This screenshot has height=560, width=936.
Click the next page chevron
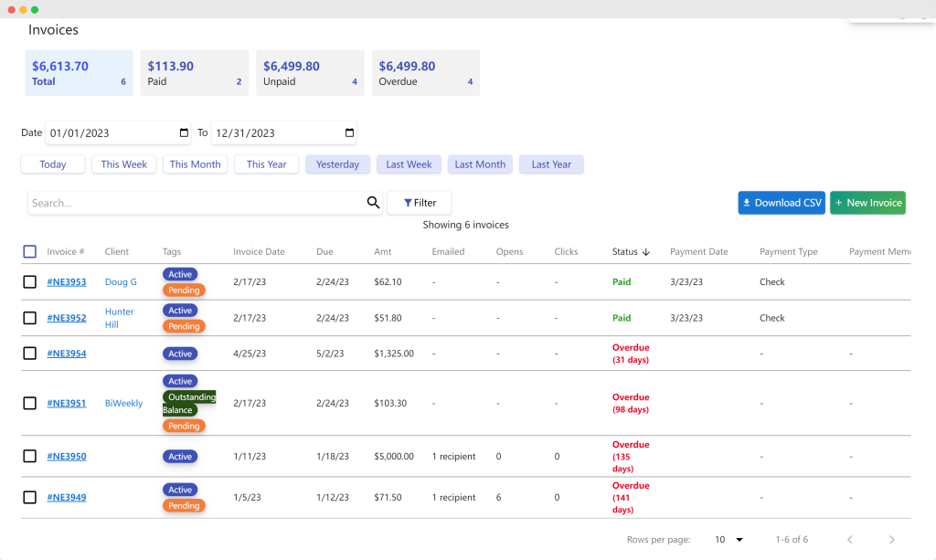[891, 539]
